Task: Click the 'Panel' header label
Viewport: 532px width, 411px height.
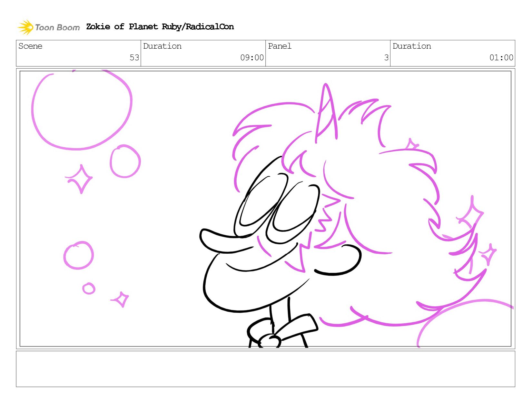Action: (280, 46)
